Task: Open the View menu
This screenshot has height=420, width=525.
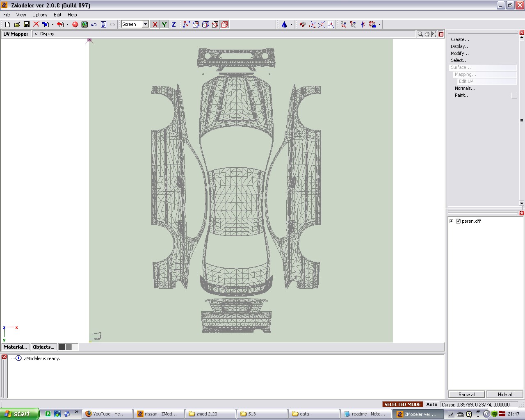Action: coord(21,15)
